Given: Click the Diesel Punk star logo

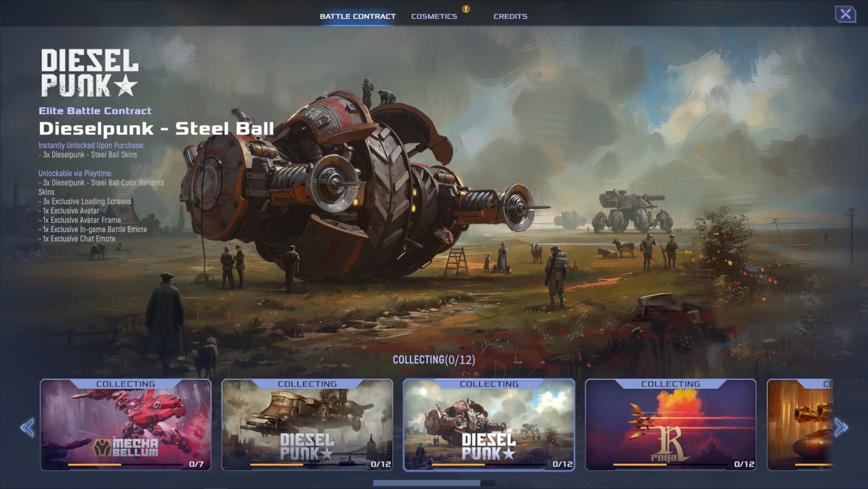Looking at the screenshot, I should coord(90,73).
